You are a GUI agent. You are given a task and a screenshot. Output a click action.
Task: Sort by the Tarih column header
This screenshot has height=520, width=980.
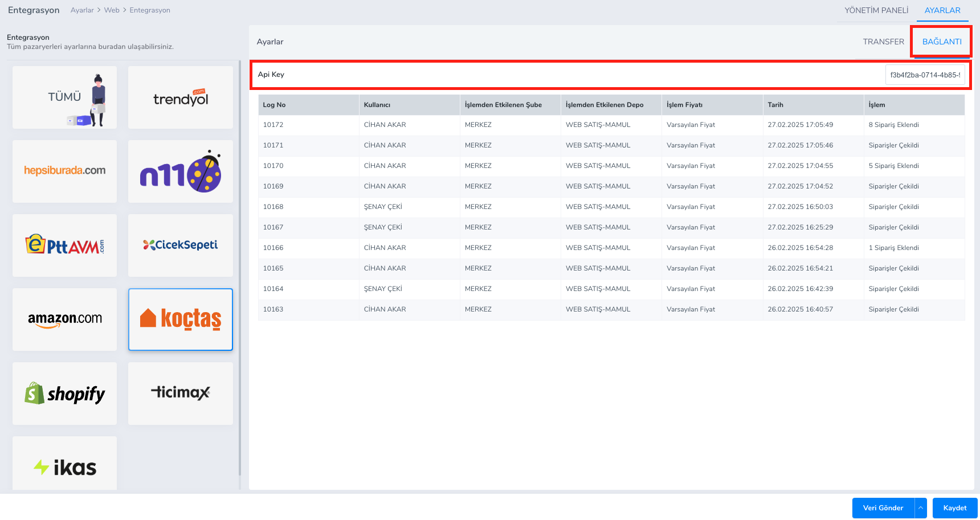pyautogui.click(x=775, y=105)
